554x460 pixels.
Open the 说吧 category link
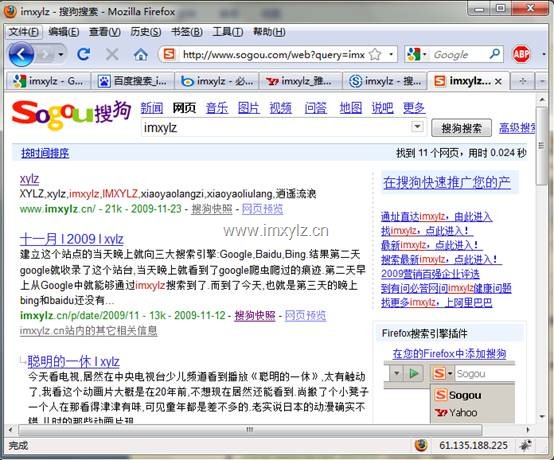pos(382,108)
